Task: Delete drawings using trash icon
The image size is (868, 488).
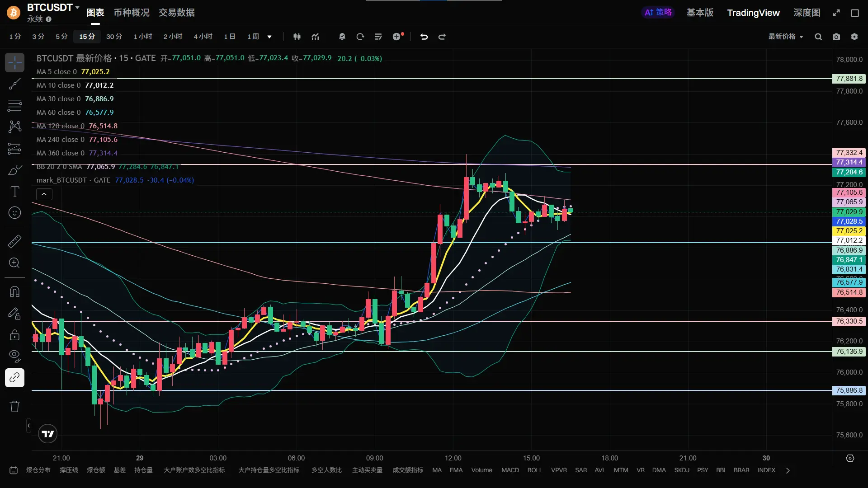Action: tap(14, 406)
